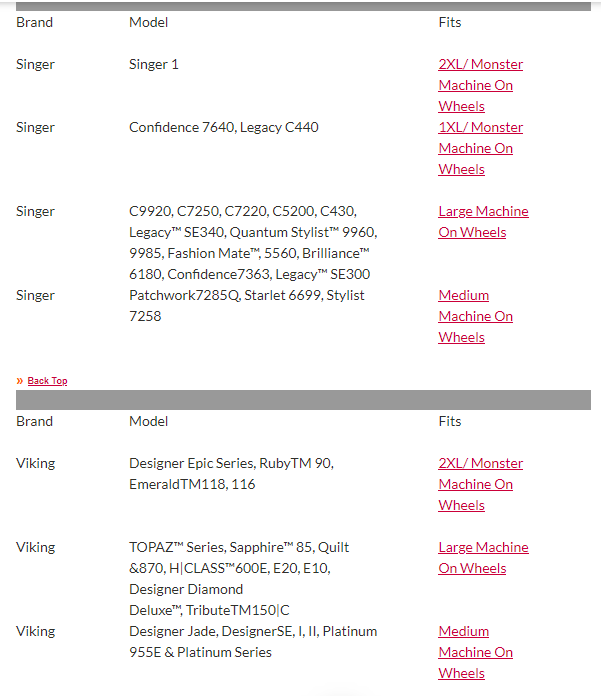Click the Designer Epic Series model text
This screenshot has width=601, height=696.
[x=231, y=473]
